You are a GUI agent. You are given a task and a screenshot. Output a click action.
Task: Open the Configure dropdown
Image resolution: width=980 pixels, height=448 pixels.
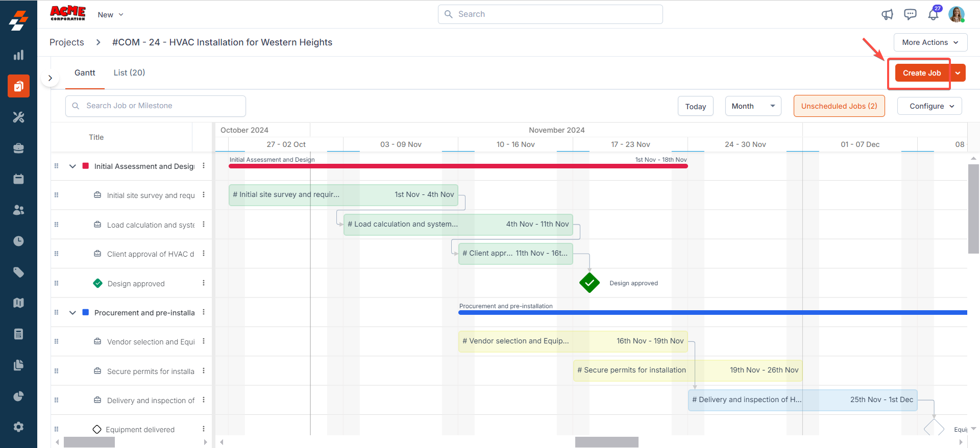coord(929,106)
